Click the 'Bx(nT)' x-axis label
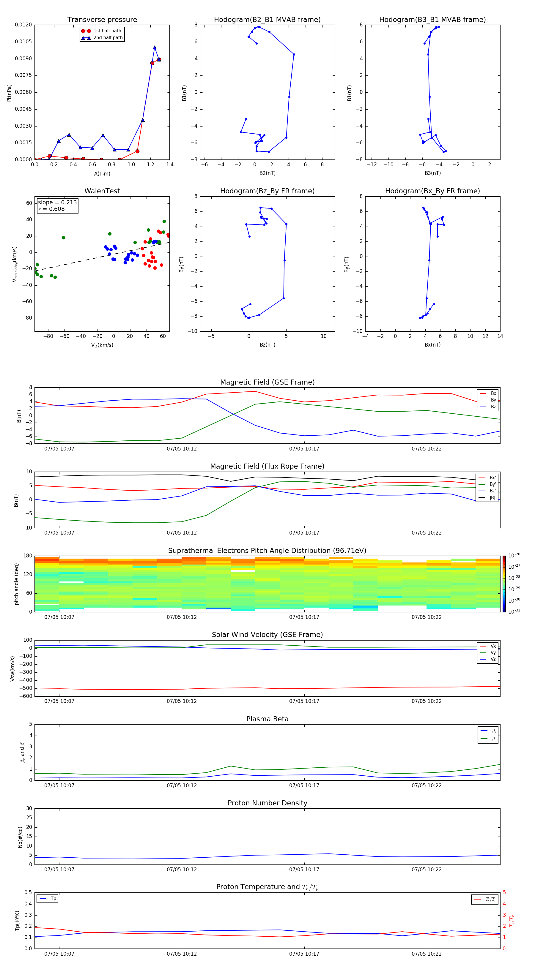 pos(432,345)
